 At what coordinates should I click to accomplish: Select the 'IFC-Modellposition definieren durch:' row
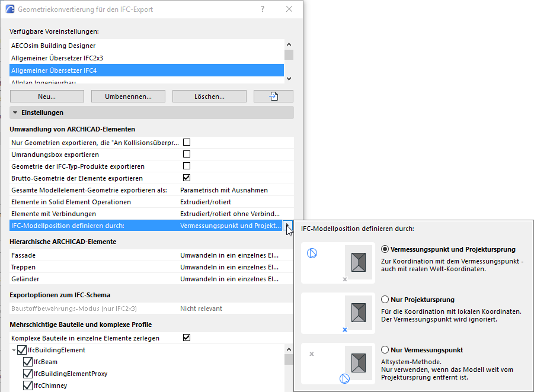(x=146, y=226)
